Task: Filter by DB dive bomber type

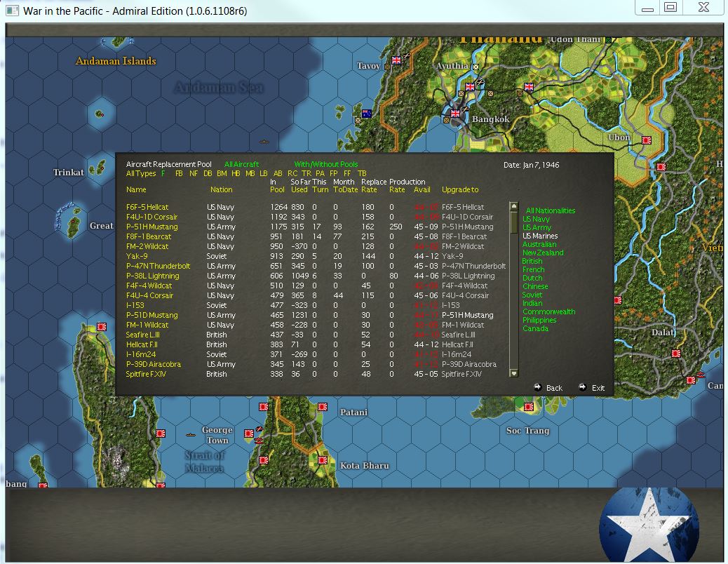Action: tap(208, 173)
